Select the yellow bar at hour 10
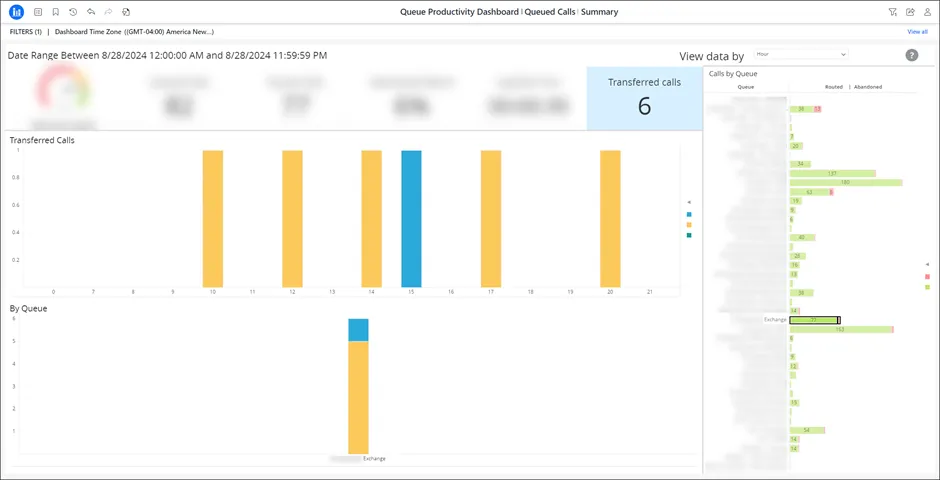 click(213, 219)
